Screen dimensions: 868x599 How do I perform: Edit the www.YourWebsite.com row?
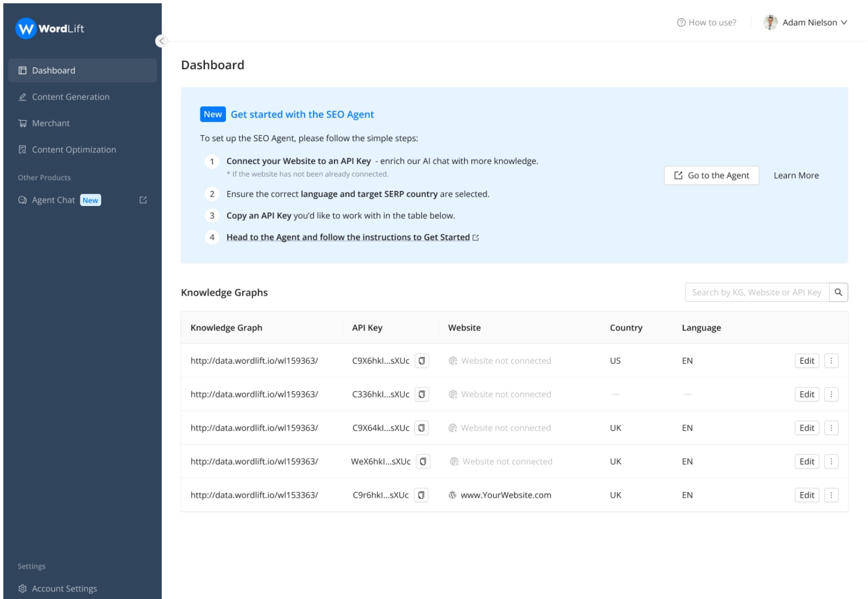807,495
